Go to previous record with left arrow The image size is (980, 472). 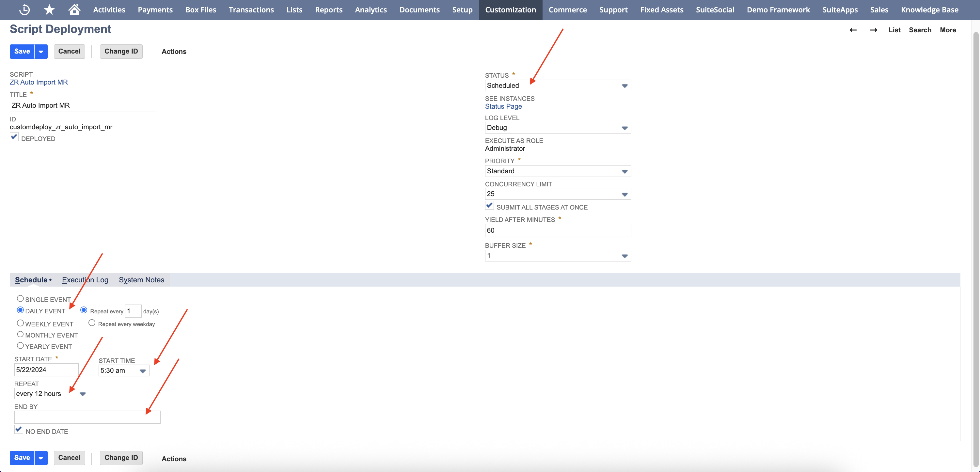853,30
